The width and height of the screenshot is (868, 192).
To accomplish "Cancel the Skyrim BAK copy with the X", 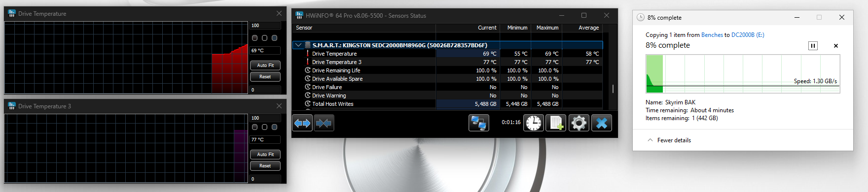I will (x=835, y=46).
